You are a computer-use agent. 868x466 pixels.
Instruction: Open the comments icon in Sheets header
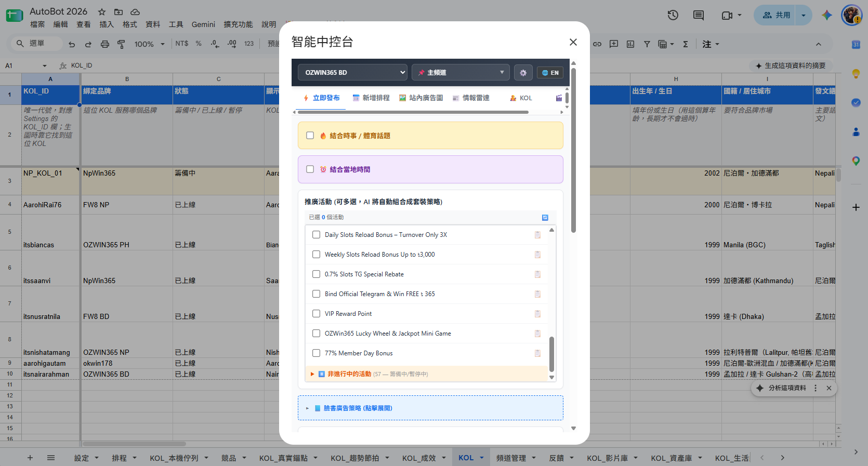click(699, 15)
